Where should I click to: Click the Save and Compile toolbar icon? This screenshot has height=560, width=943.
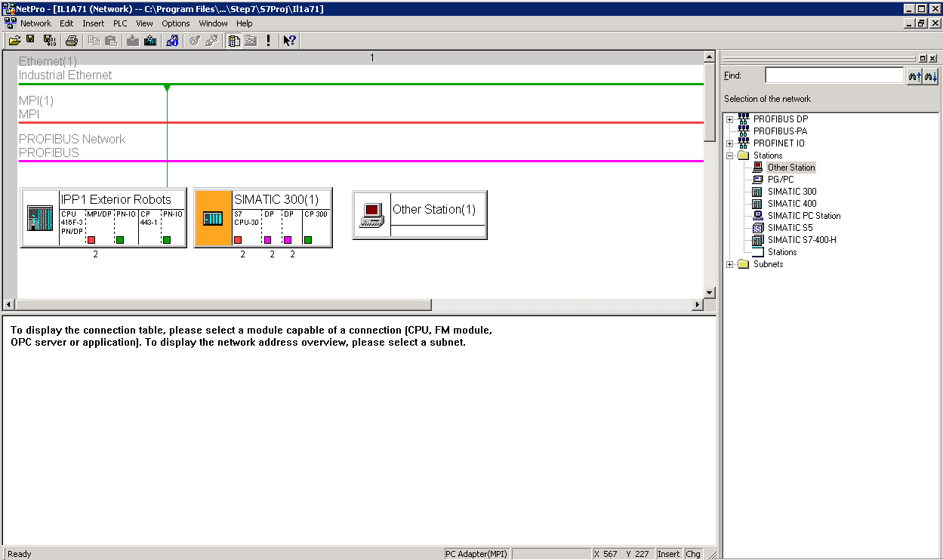[x=49, y=40]
